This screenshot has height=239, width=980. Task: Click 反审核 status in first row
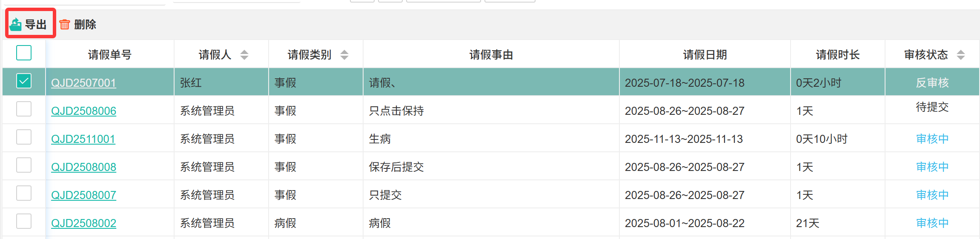tap(932, 83)
